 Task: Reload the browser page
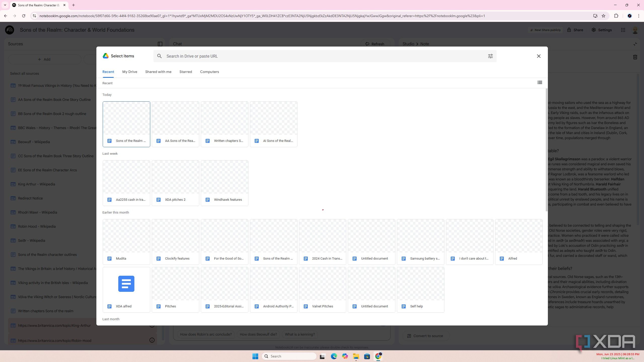click(24, 16)
